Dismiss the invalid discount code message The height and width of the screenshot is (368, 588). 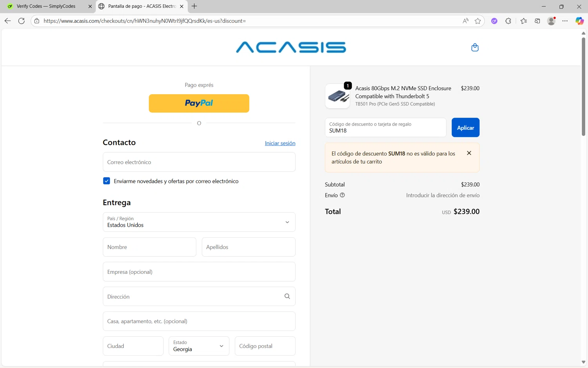coord(469,153)
